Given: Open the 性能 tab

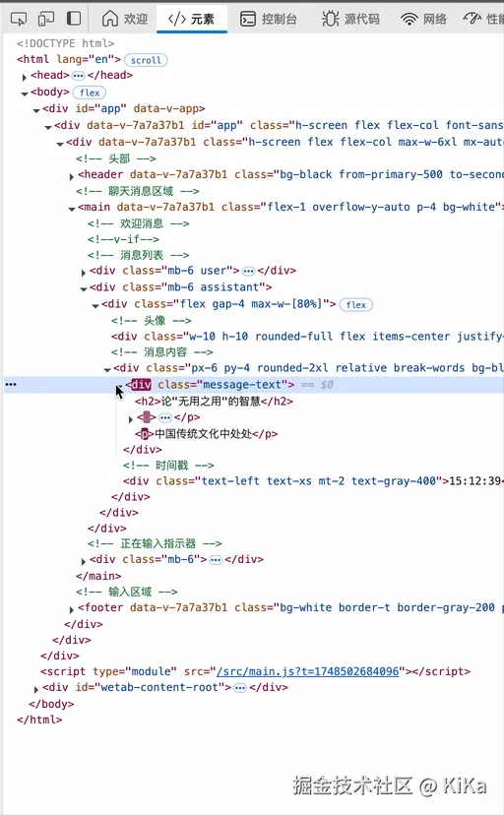Looking at the screenshot, I should [483, 20].
